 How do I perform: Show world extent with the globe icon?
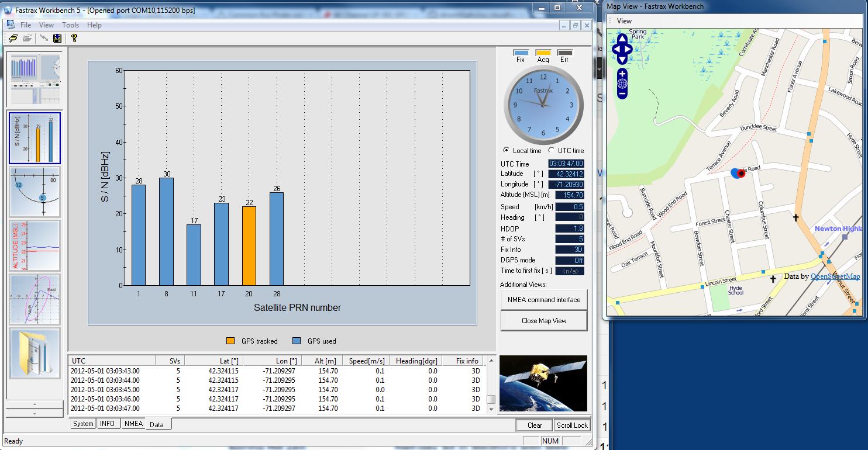coord(622,84)
